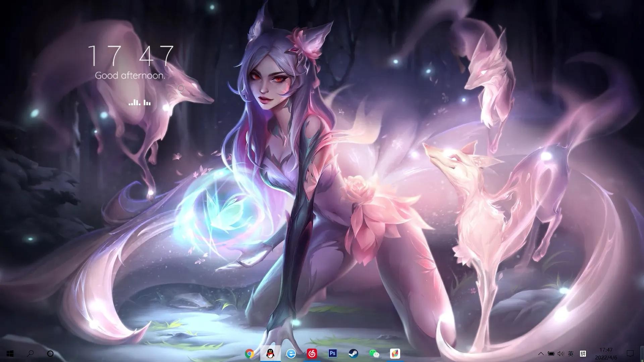This screenshot has height=362, width=644.
Task: Click the taskbar search magnifier icon
Action: coord(30,354)
